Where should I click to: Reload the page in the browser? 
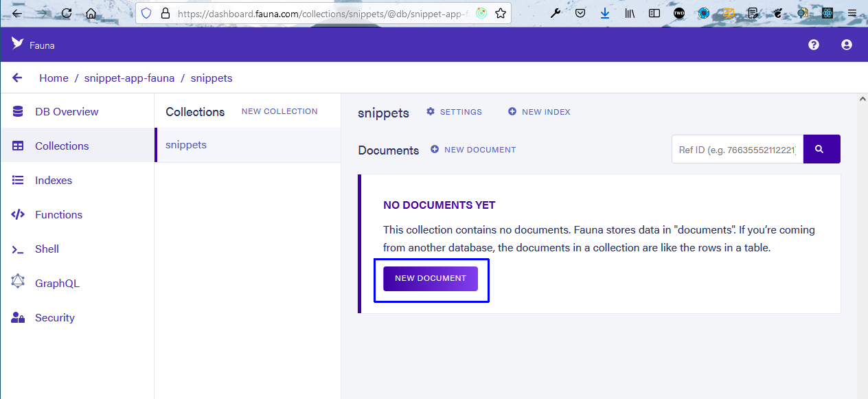67,13
